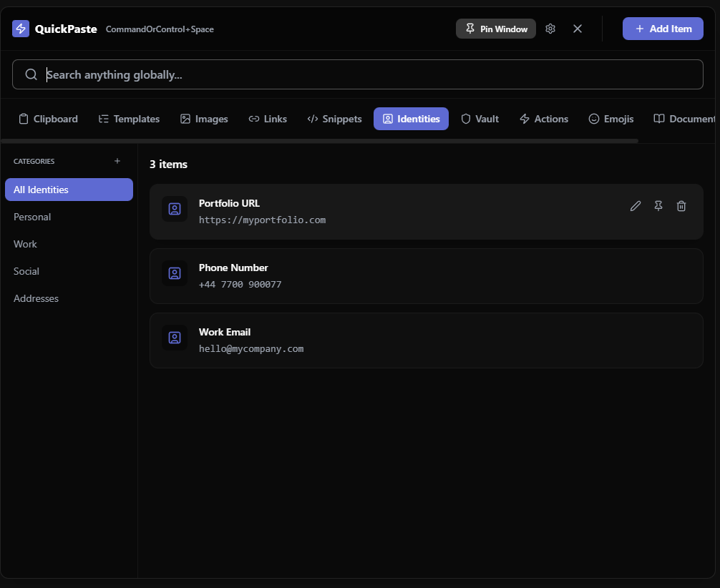Pin the Portfolio URL item
The width and height of the screenshot is (720, 588).
click(658, 206)
